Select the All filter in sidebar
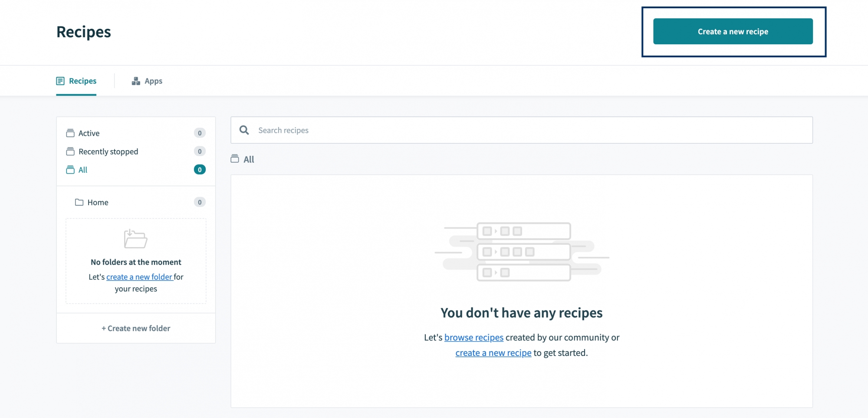 pyautogui.click(x=83, y=170)
